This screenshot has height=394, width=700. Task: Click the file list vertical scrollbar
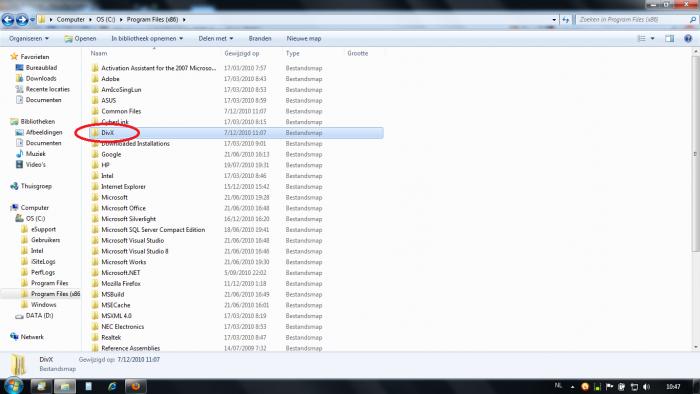point(696,154)
